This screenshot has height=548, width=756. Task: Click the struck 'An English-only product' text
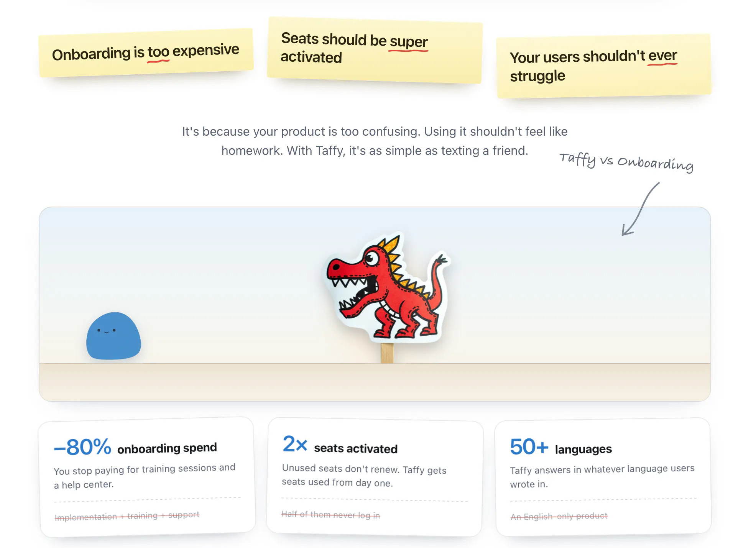[x=559, y=516]
